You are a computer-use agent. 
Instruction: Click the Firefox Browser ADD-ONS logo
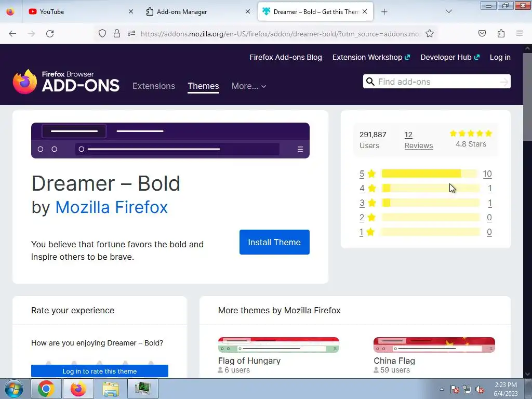tap(66, 82)
